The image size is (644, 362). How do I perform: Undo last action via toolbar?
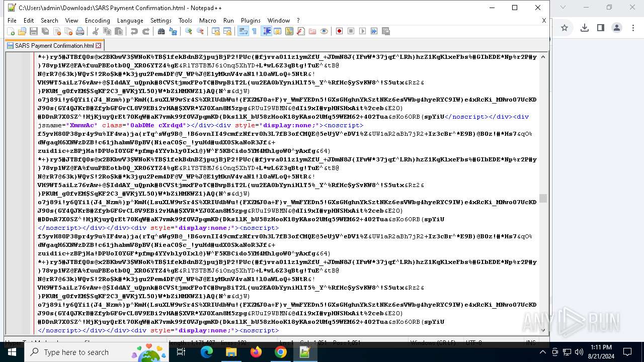(134, 31)
